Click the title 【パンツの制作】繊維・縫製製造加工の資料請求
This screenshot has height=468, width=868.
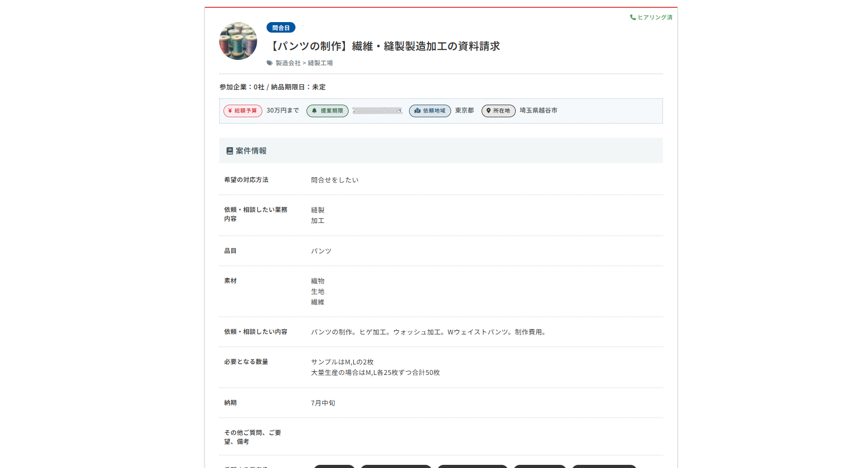point(384,46)
